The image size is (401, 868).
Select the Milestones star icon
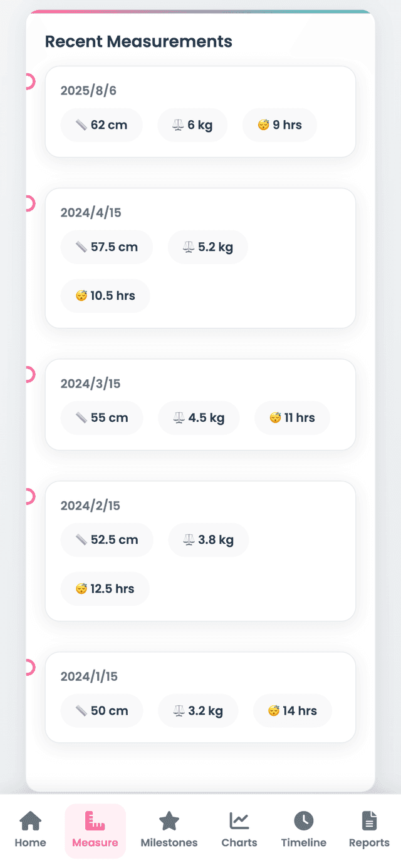click(x=169, y=820)
